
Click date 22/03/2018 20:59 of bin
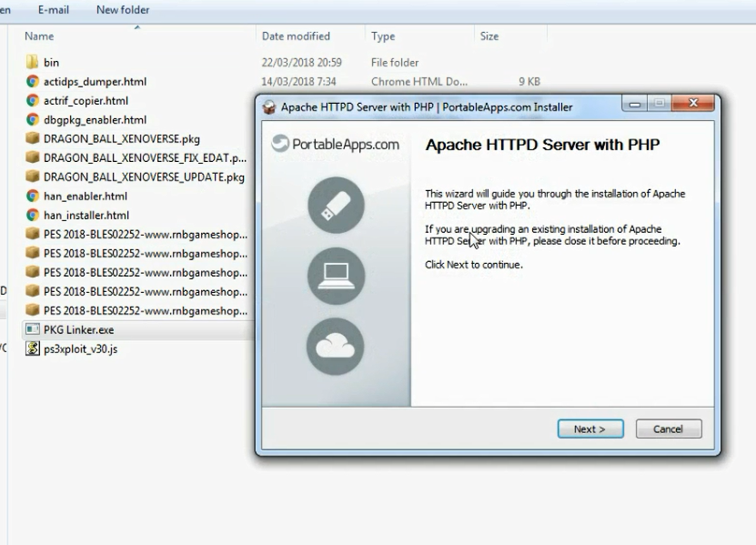[302, 63]
